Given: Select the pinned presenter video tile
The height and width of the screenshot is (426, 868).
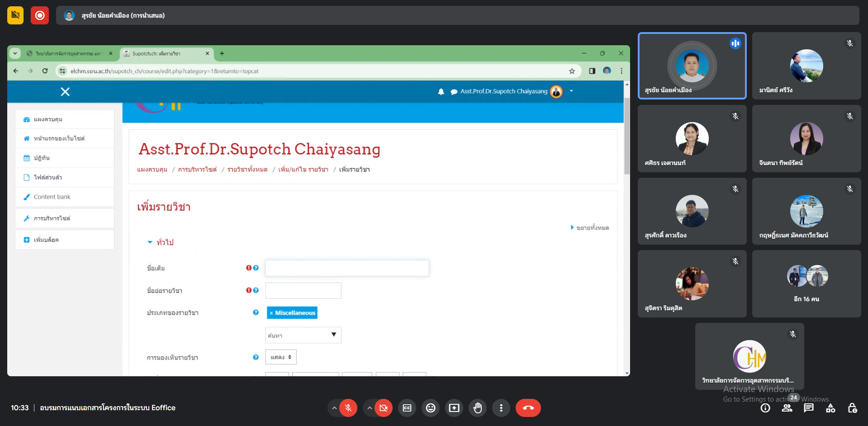Looking at the screenshot, I should point(692,66).
